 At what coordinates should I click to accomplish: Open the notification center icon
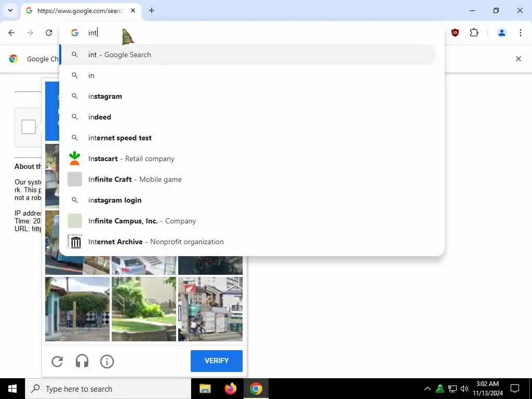pos(515,389)
